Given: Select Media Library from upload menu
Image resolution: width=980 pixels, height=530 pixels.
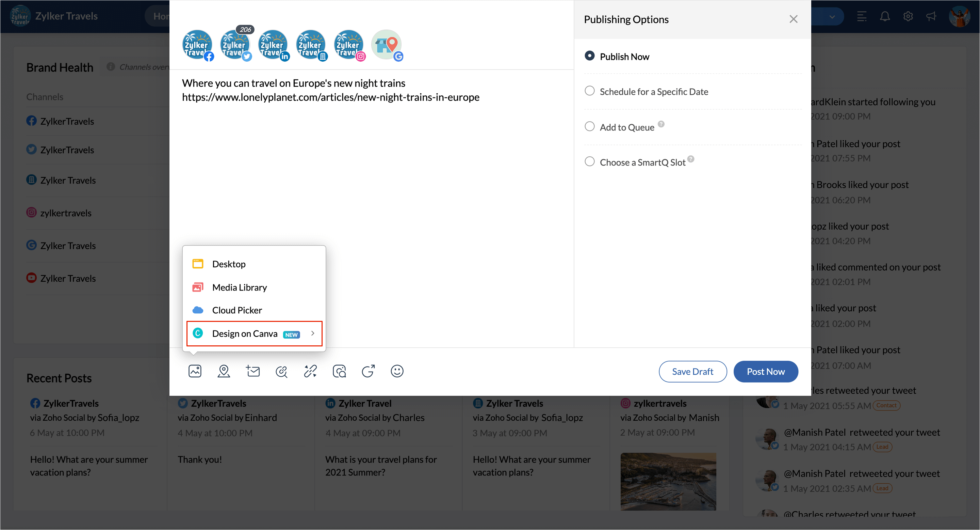Looking at the screenshot, I should pos(239,287).
